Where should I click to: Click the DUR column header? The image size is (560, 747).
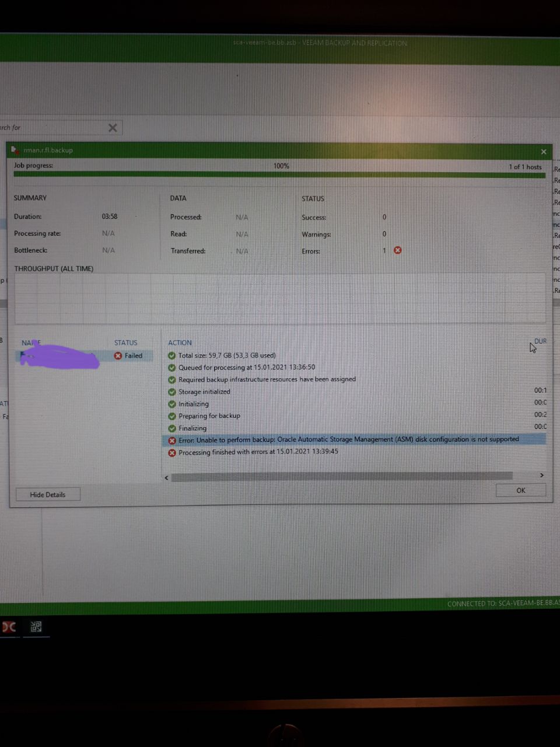[540, 341]
